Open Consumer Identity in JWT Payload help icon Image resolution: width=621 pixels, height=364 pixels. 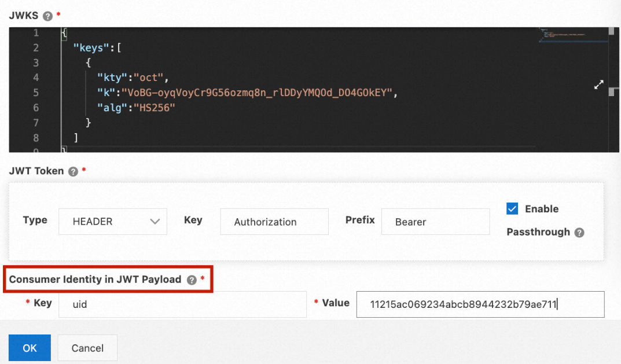point(192,280)
